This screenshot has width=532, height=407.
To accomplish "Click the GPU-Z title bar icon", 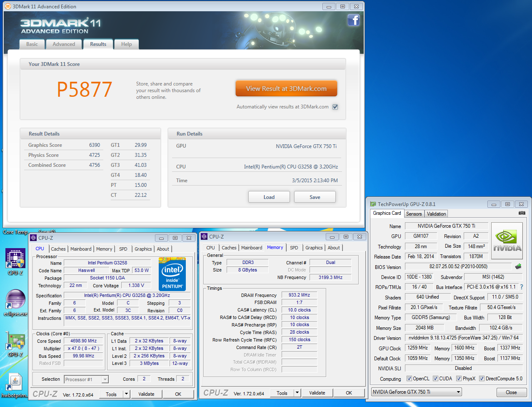I will [x=373, y=204].
